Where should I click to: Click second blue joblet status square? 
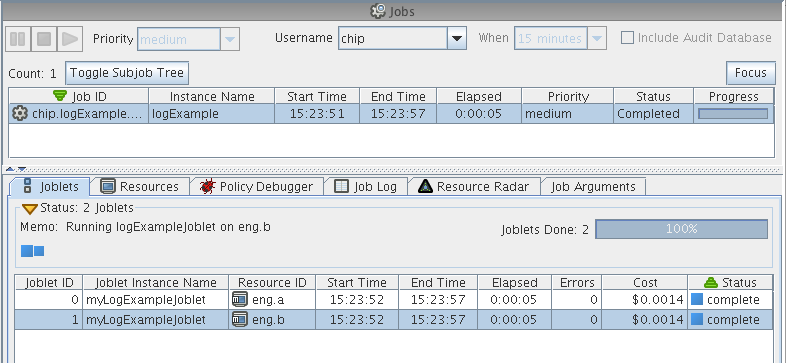pyautogui.click(x=39, y=251)
